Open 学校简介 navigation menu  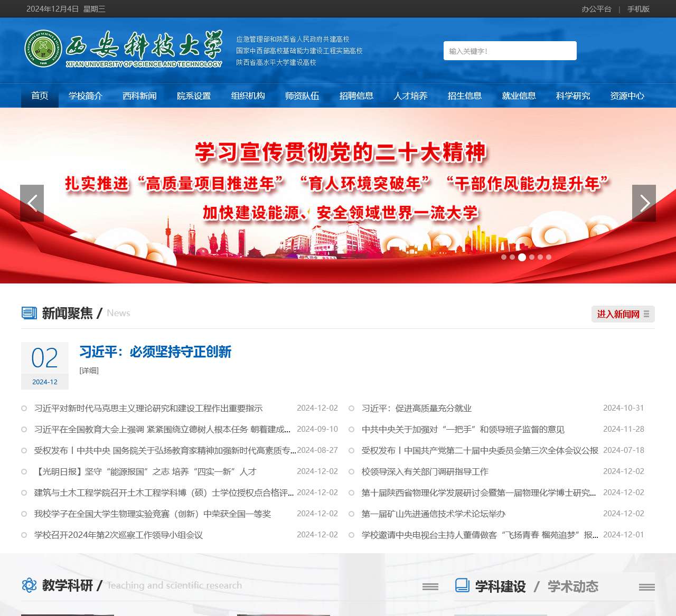coord(86,96)
